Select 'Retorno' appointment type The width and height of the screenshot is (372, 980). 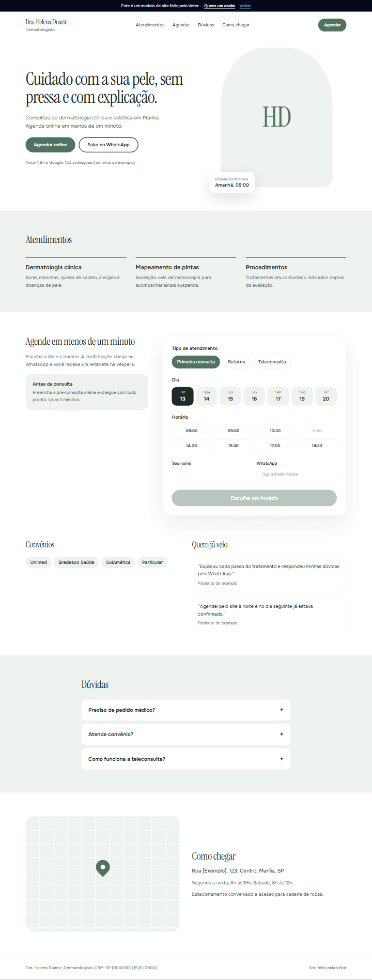tap(237, 362)
